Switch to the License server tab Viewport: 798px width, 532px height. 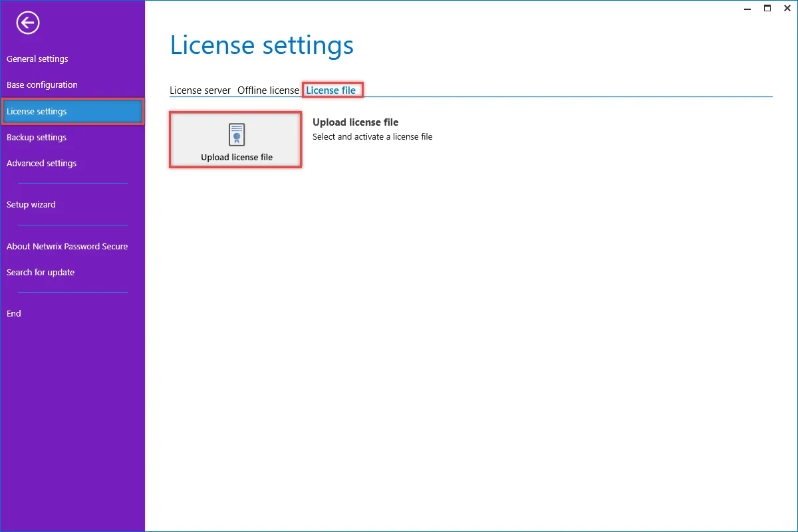(200, 90)
